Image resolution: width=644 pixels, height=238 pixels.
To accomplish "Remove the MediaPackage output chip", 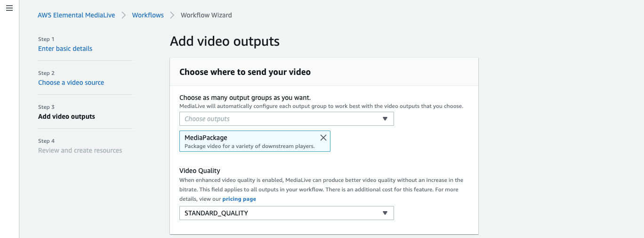I will tap(323, 138).
